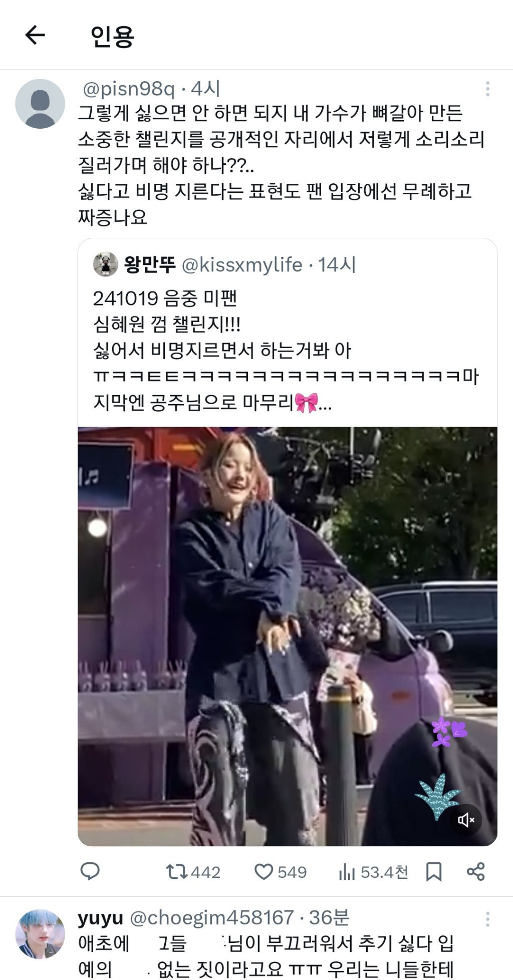Screen dimensions: 513x980
Task: Go back using the arrow icon
Action: pyautogui.click(x=35, y=35)
